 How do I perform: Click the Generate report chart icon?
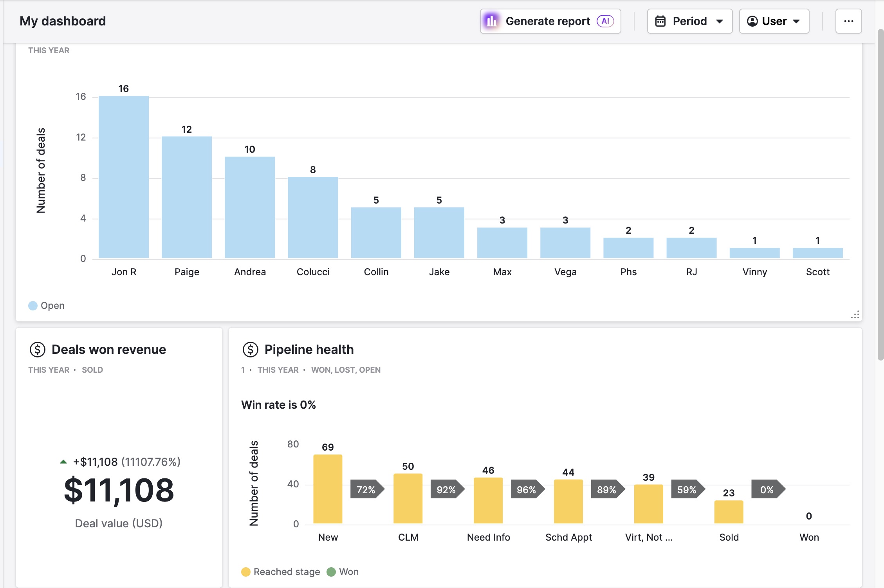pos(492,21)
